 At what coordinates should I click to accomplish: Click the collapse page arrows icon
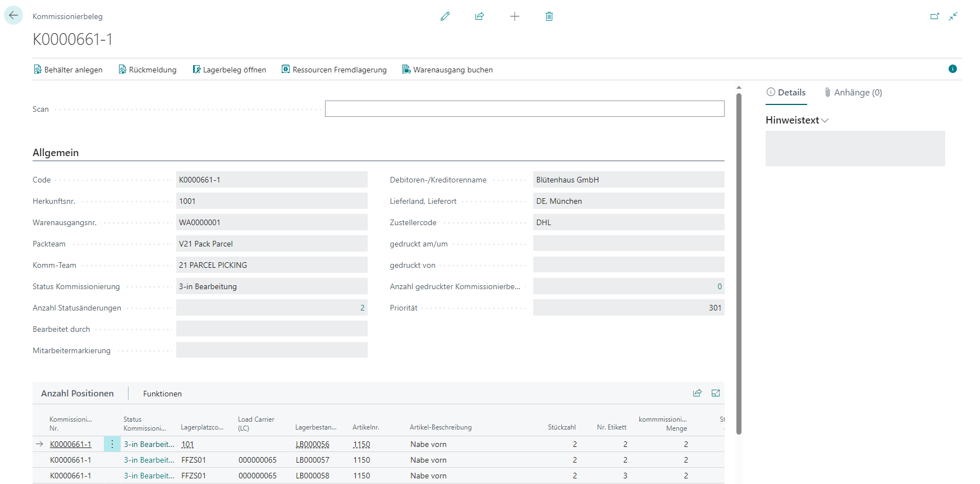953,16
